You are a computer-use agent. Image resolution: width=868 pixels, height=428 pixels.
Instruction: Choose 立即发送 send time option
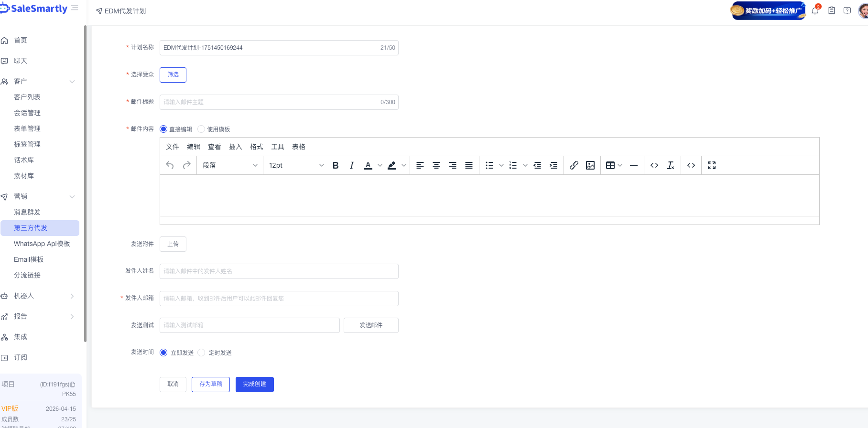coord(163,353)
